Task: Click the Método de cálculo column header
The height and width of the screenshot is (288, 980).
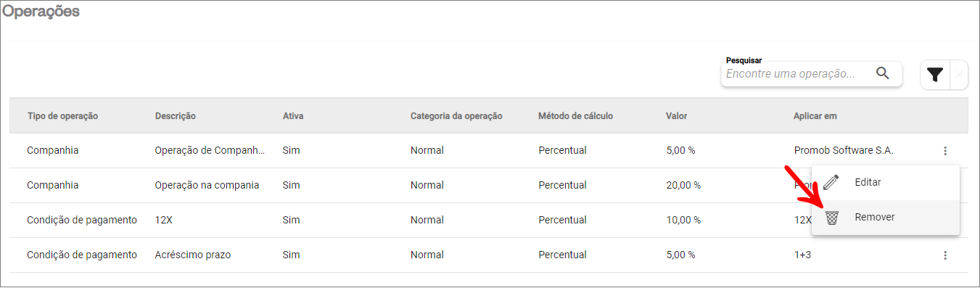Action: (576, 116)
